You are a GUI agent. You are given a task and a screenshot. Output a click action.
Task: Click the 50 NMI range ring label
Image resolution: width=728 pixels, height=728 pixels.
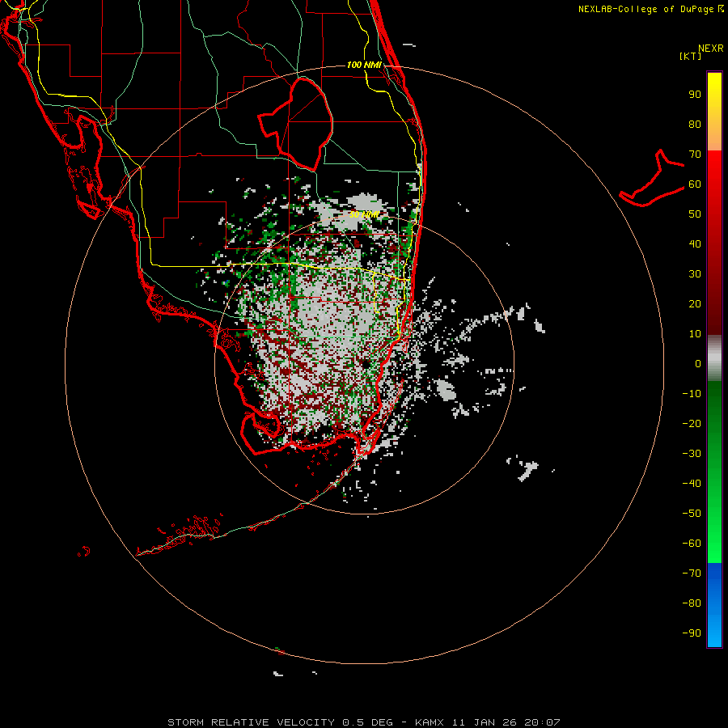364,215
